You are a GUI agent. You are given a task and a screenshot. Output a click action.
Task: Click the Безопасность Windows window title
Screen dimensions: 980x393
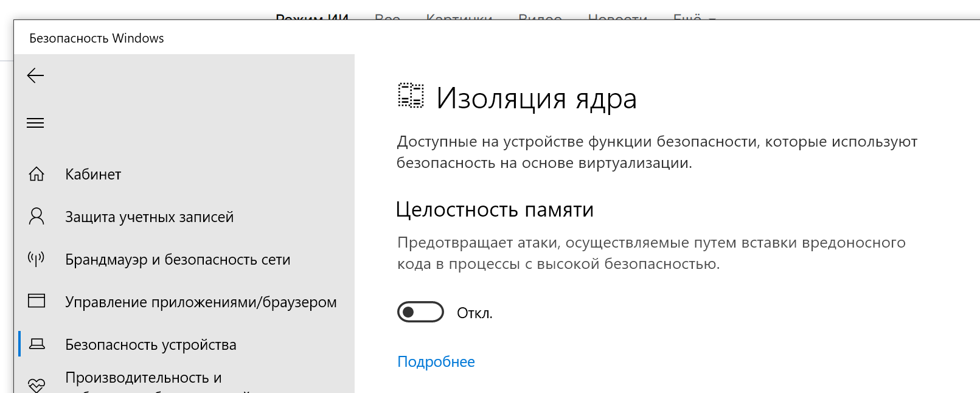coord(97,38)
